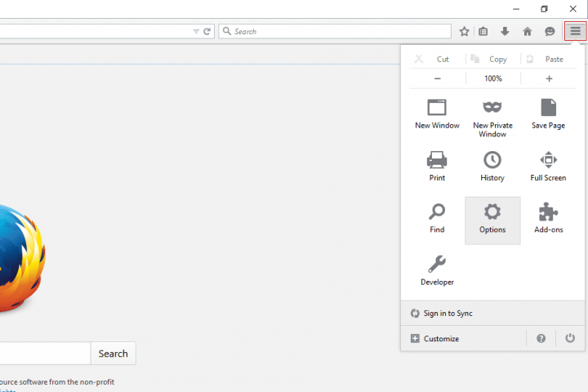This screenshot has width=588, height=392.
Task: Expand the URL bar history dropdown
Action: click(x=196, y=31)
